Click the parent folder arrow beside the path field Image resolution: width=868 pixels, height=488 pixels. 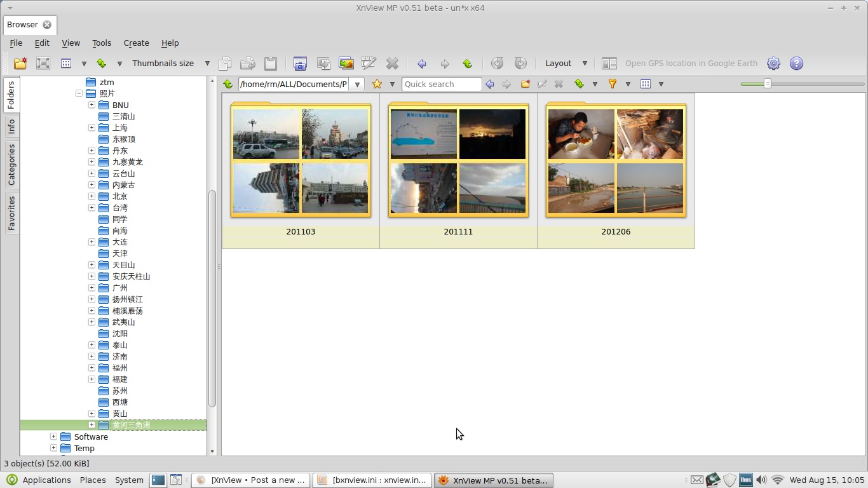click(x=228, y=84)
